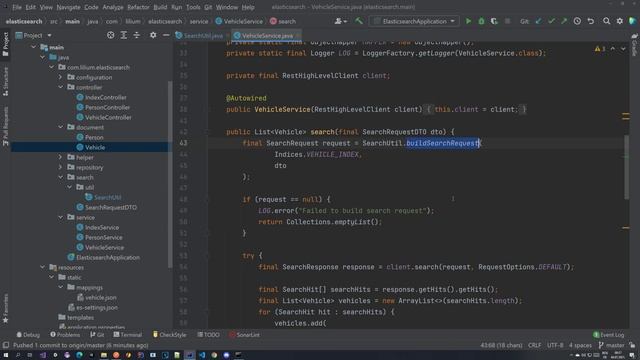Run with coverage icon in toolbar
The height and width of the screenshot is (360, 640).
click(494, 21)
